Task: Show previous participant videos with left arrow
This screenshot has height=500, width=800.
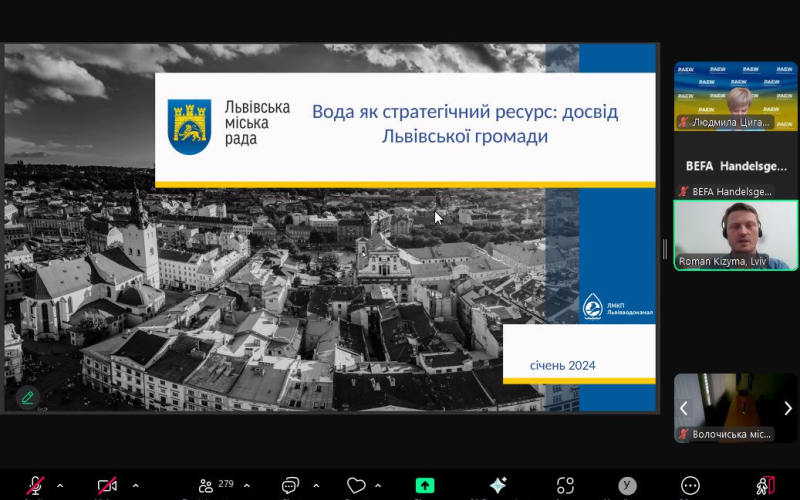Action: tap(684, 408)
